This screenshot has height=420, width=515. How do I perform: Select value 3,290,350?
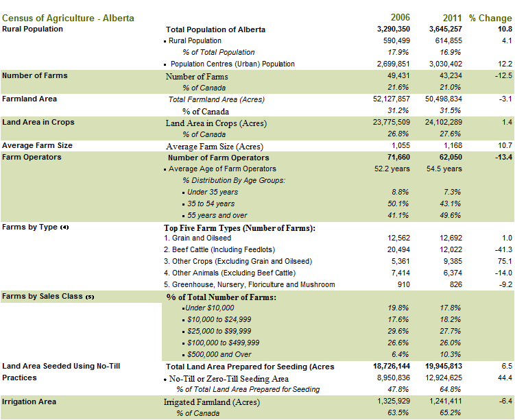[x=394, y=29]
